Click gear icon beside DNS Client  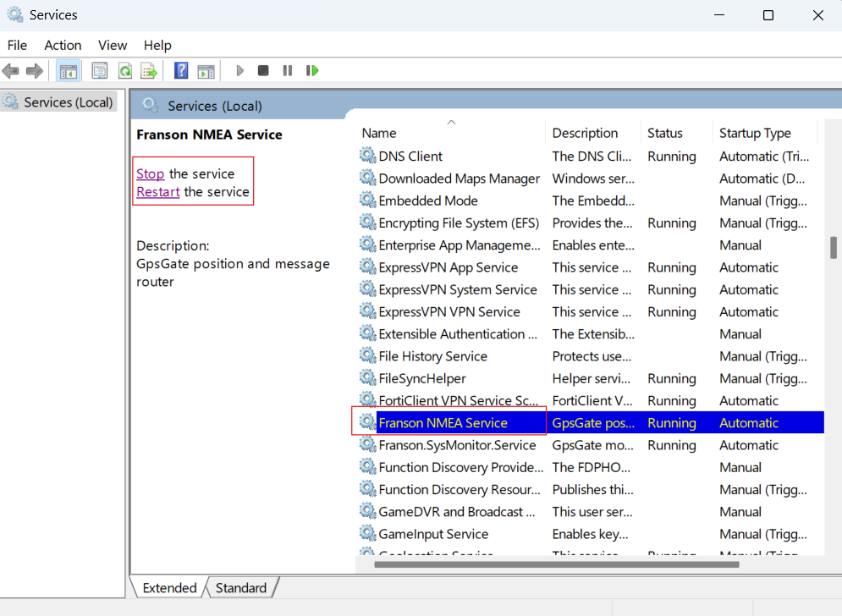(367, 156)
